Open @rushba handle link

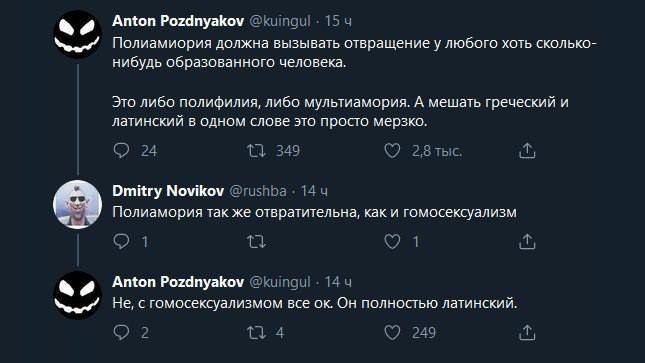[x=258, y=191]
